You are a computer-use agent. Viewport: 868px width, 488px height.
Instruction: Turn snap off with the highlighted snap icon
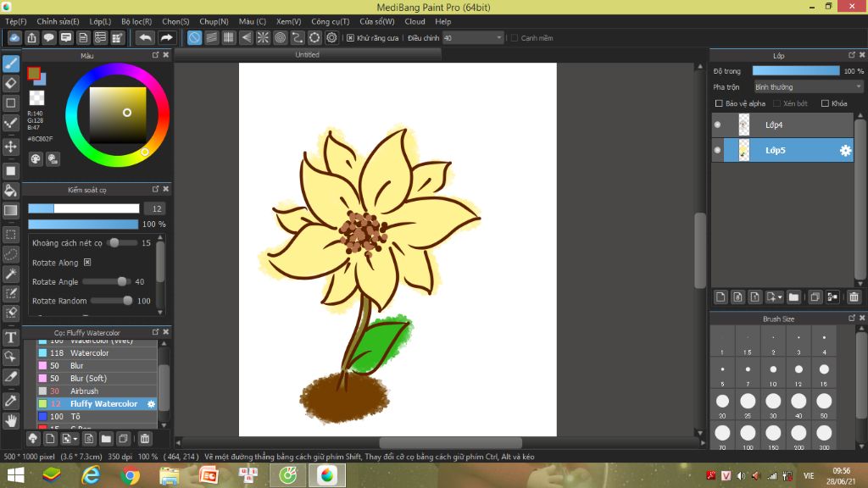point(194,37)
